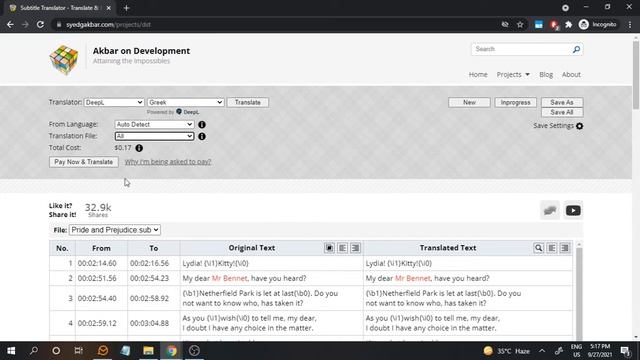Click the Save Settings gear icon
The image size is (640, 360).
click(x=579, y=126)
